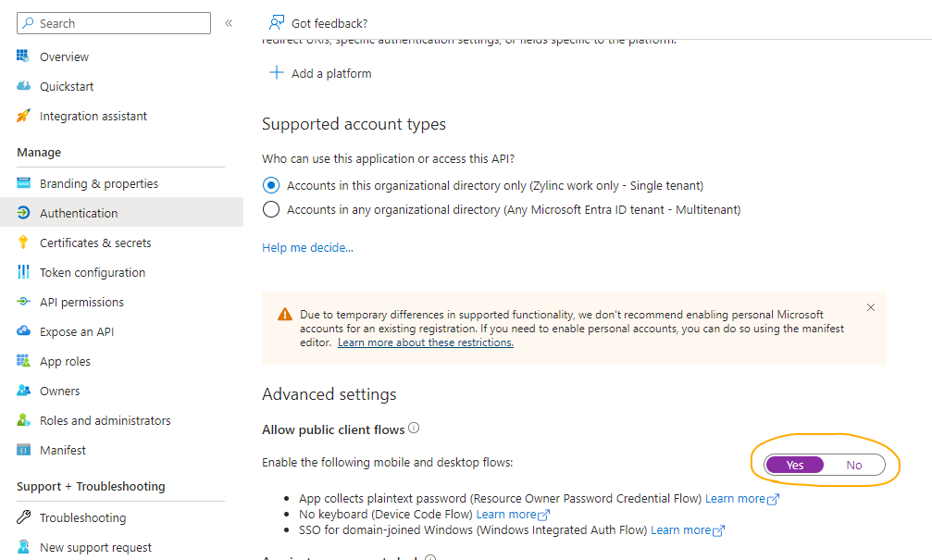Image resolution: width=932 pixels, height=560 pixels.
Task: Click the Got feedback person icon
Action: pyautogui.click(x=277, y=23)
